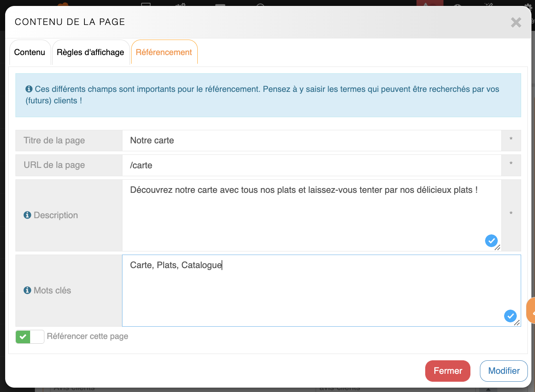This screenshot has height=392, width=535.
Task: Click the blue checkmark in the Mots clés field
Action: (510, 316)
